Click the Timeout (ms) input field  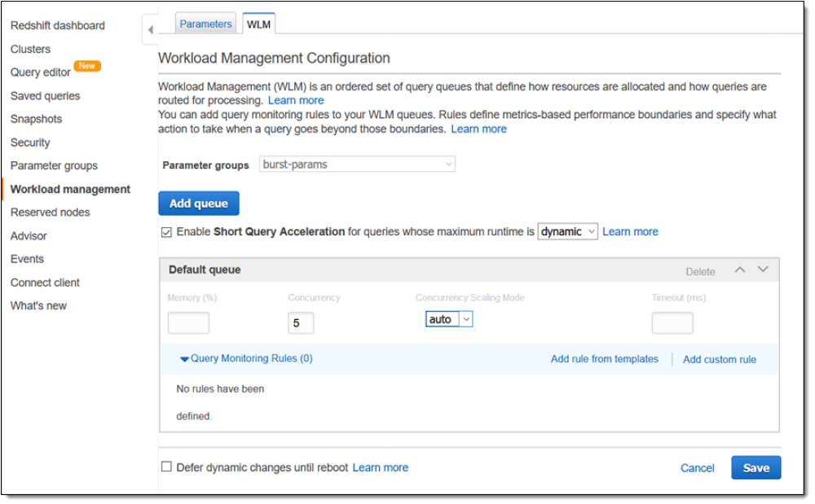(x=672, y=323)
